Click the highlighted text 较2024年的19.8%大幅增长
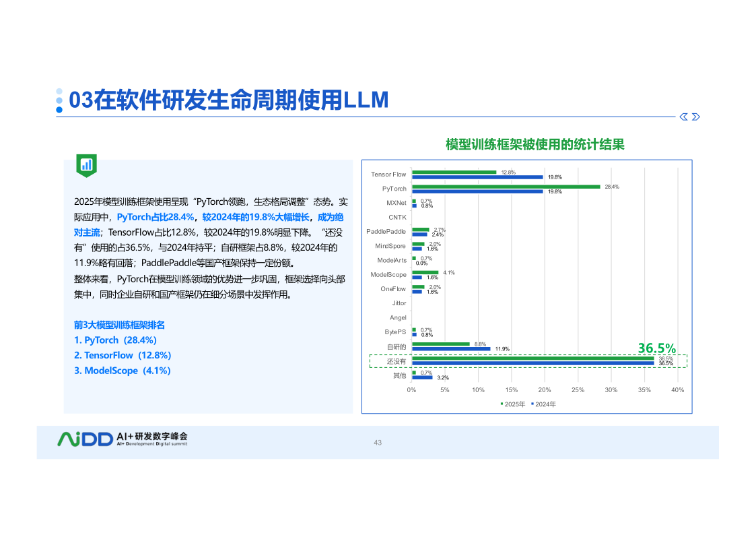The image size is (756, 535). tap(256, 217)
